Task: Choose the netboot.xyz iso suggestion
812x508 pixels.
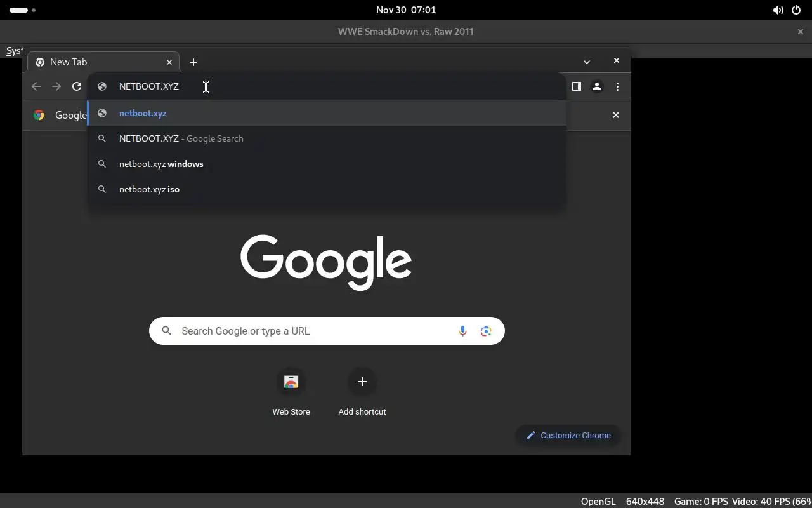Action: tap(326, 189)
